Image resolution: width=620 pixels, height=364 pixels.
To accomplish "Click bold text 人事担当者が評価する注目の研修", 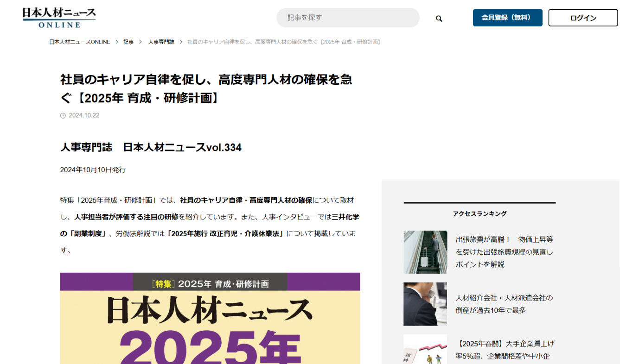I will tap(126, 217).
